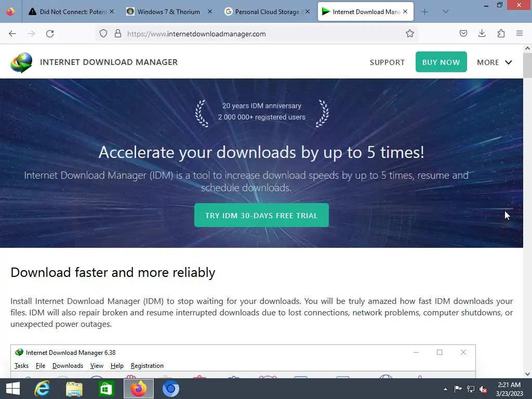532x399 pixels.
Task: Click '2 000 000+ registered users' text
Action: pos(262,117)
